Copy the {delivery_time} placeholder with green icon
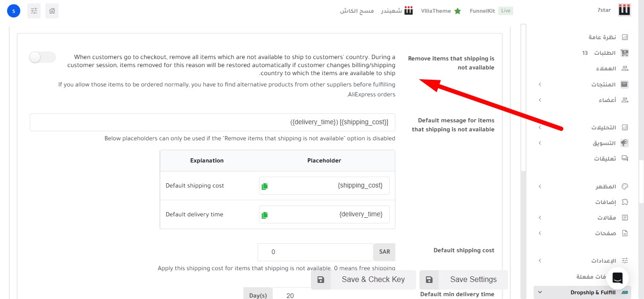Screen dimensions: 644x299 [x=265, y=215]
